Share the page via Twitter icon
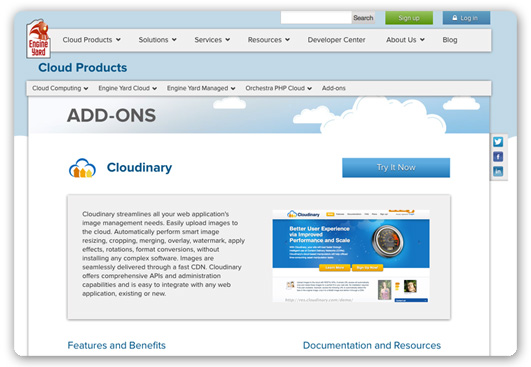The width and height of the screenshot is (531, 367). pyautogui.click(x=498, y=142)
